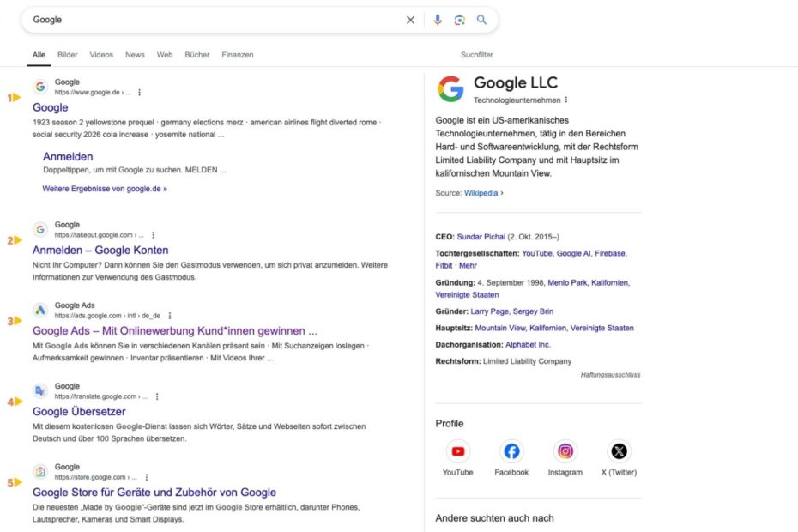Open the blue Google result title

click(x=51, y=107)
